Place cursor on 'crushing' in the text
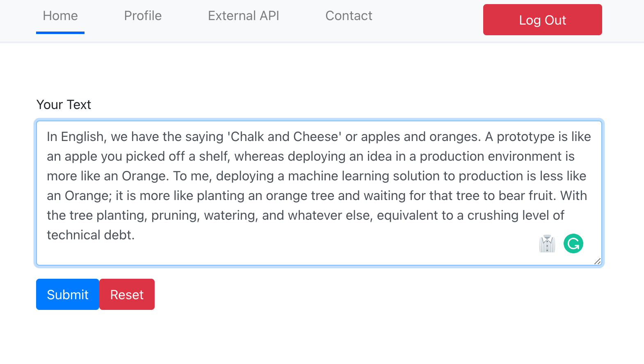Image resolution: width=644 pixels, height=364 pixels. tap(493, 215)
